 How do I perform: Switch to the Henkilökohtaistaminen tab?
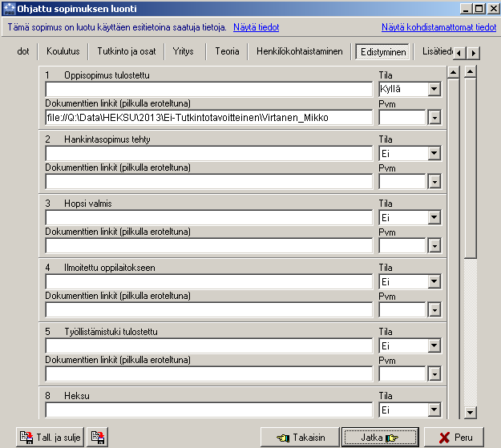[300, 51]
